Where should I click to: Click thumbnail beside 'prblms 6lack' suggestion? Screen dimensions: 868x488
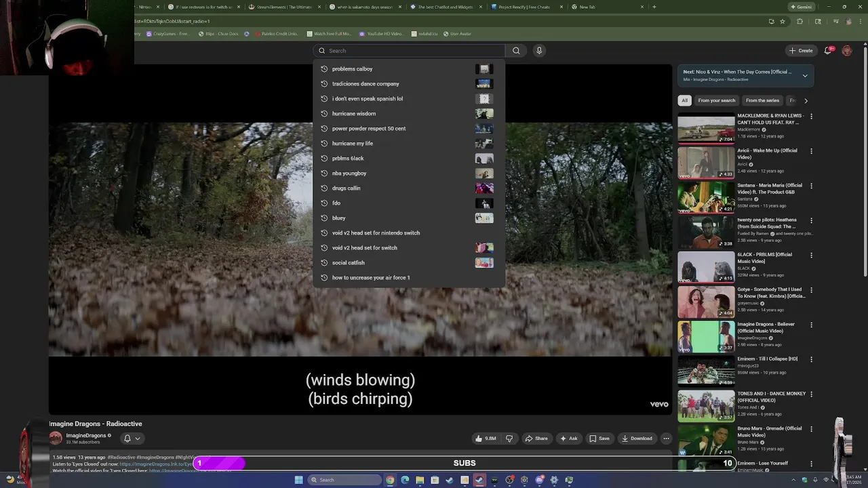pos(484,158)
